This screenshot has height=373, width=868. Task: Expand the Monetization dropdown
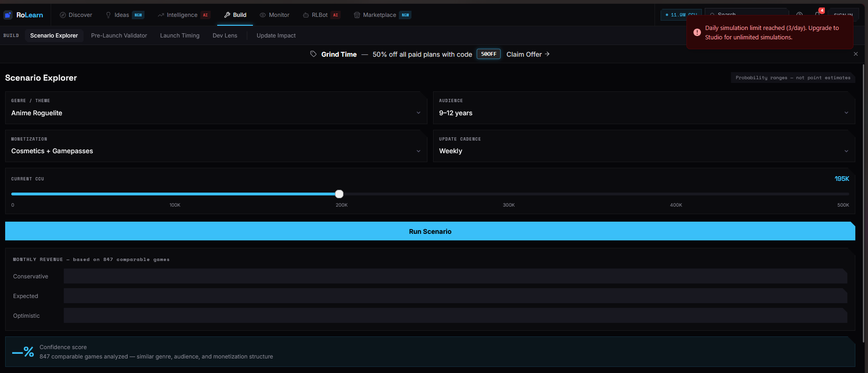(x=216, y=146)
